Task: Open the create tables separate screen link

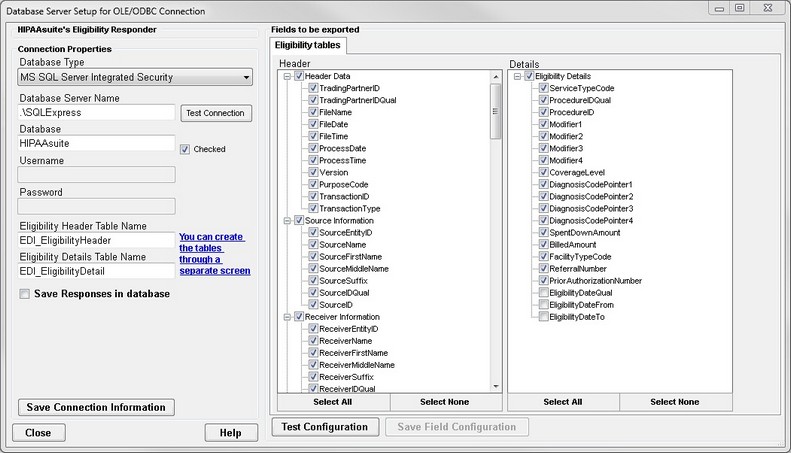Action: 214,254
